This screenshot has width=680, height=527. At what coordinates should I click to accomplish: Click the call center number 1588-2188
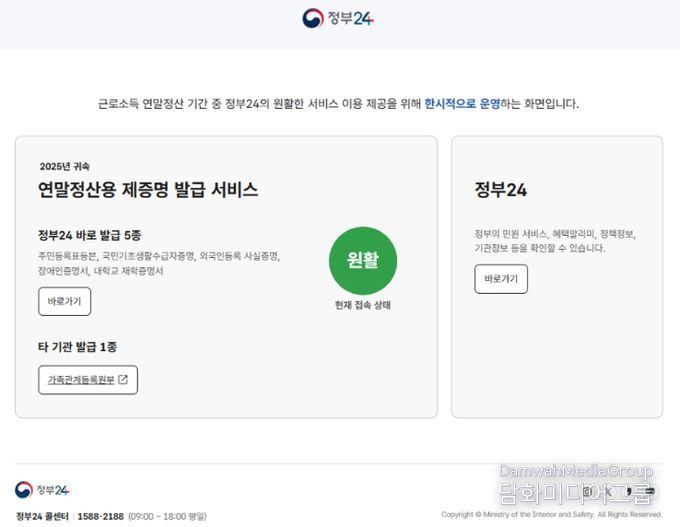coord(100,516)
